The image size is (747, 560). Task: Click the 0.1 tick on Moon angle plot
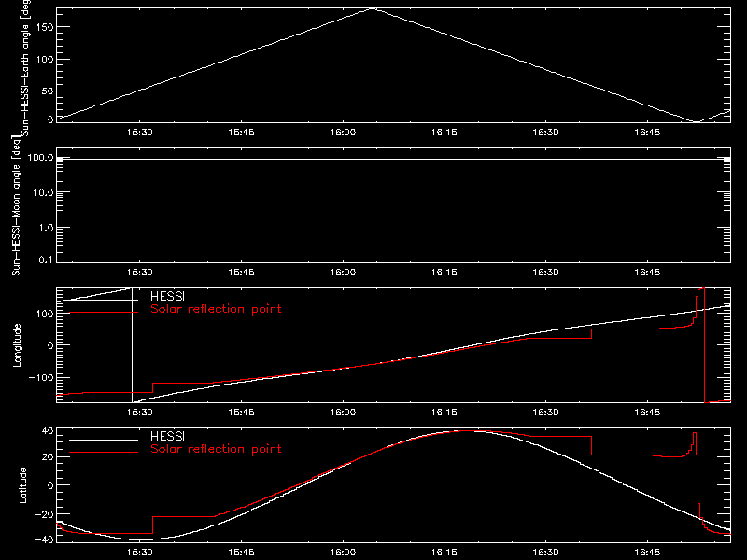pos(46,259)
